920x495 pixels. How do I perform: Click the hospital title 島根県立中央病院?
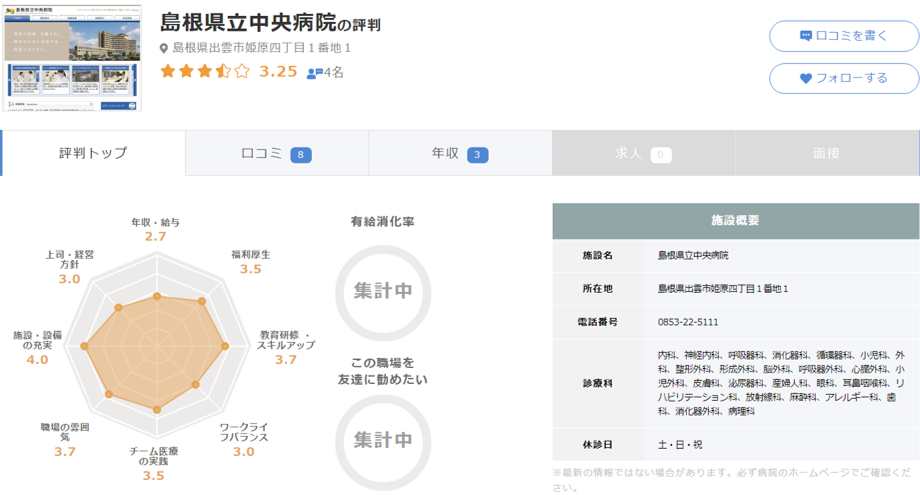247,23
